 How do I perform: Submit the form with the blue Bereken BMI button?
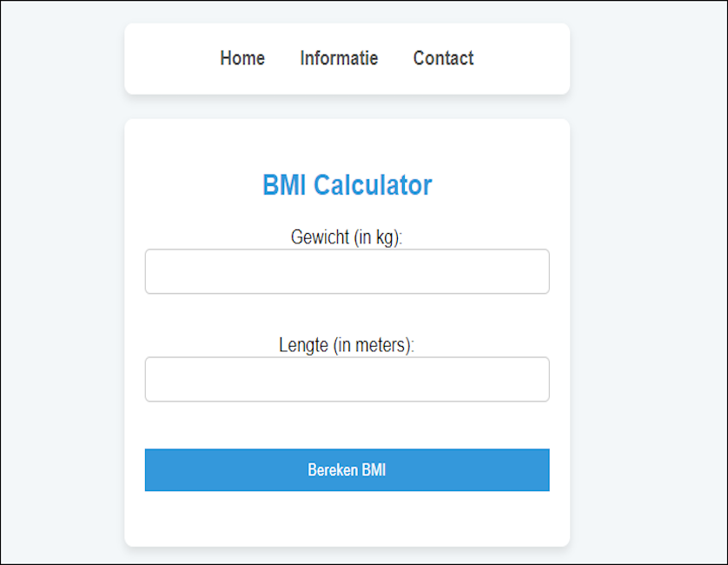pyautogui.click(x=347, y=470)
